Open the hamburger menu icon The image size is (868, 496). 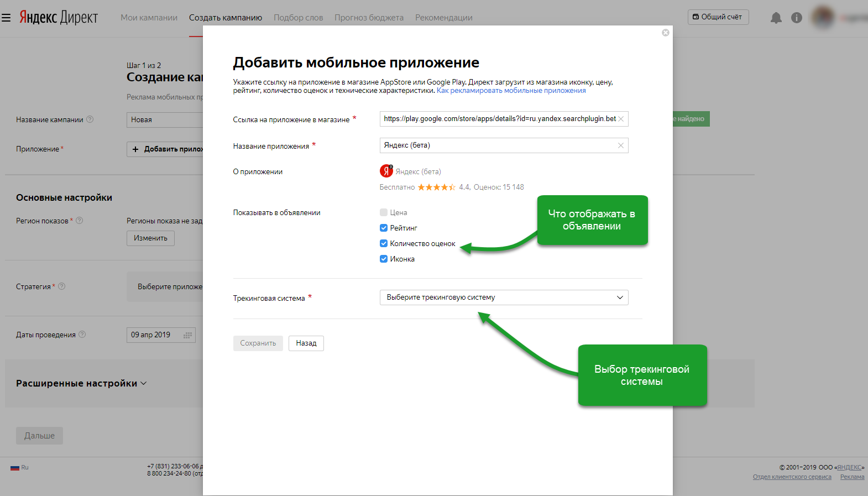tap(6, 18)
